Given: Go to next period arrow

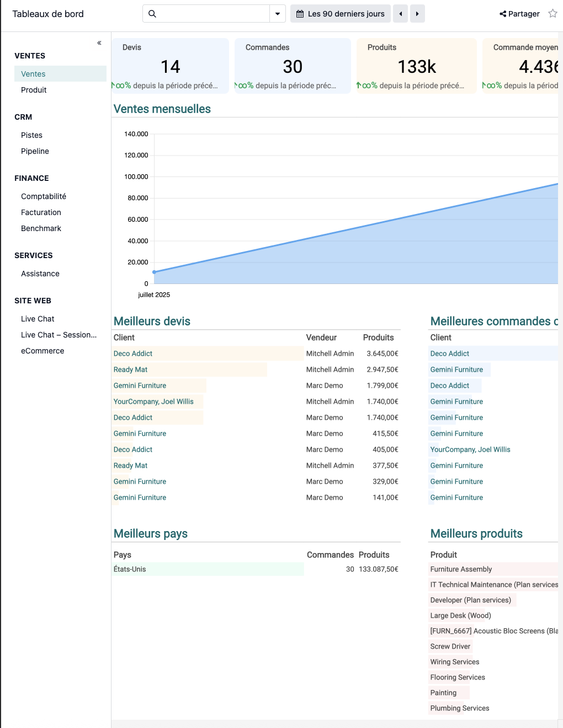Looking at the screenshot, I should tap(417, 14).
